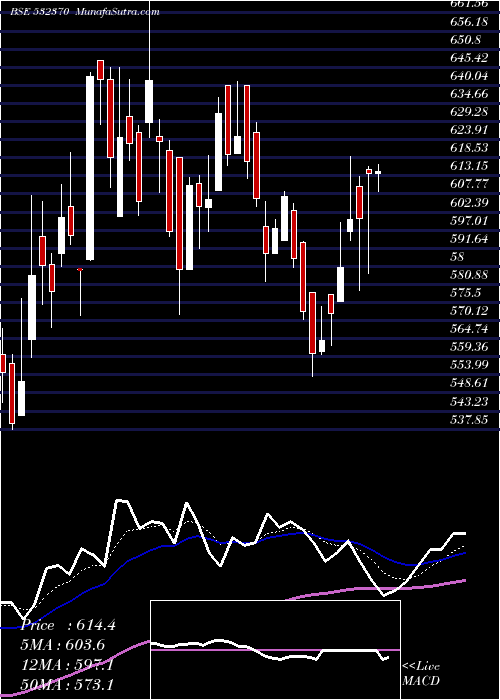This screenshot has width=500, height=700.
Task: Click the BSE 532370 ticker label
Action: (39, 12)
